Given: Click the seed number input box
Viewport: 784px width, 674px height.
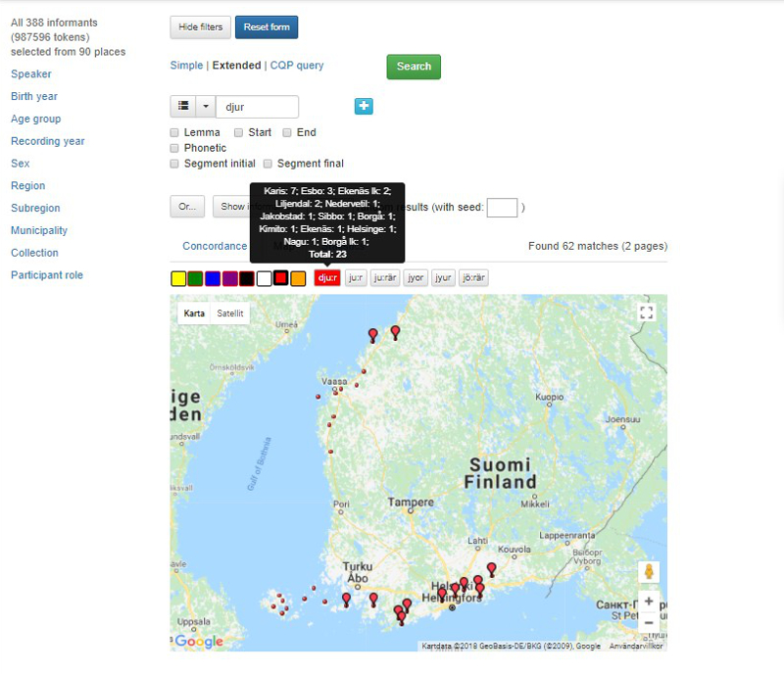Looking at the screenshot, I should pyautogui.click(x=501, y=207).
